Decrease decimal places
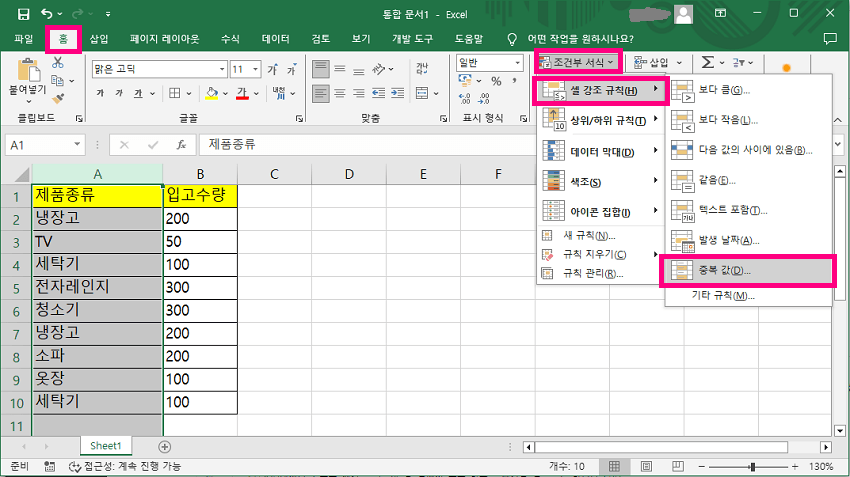The image size is (850, 477). [x=484, y=99]
